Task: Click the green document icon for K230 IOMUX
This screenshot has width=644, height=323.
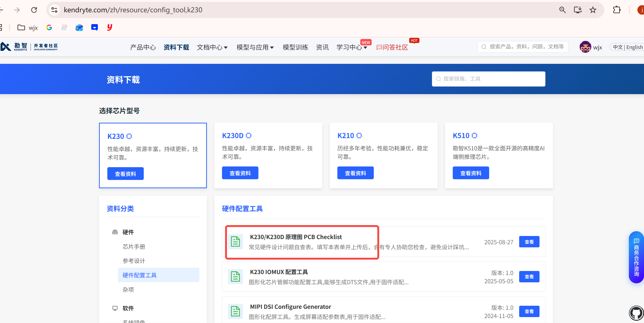Action: 235,276
